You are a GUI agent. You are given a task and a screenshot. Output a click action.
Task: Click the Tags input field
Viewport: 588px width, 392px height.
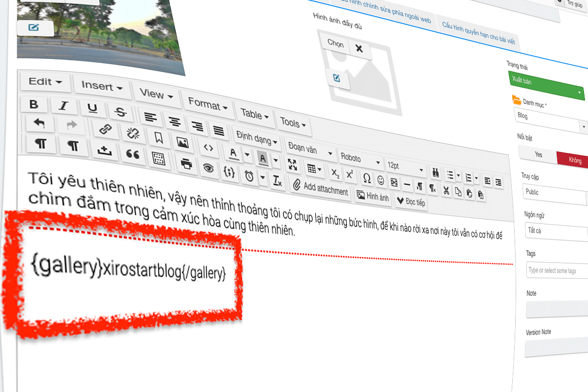click(557, 271)
